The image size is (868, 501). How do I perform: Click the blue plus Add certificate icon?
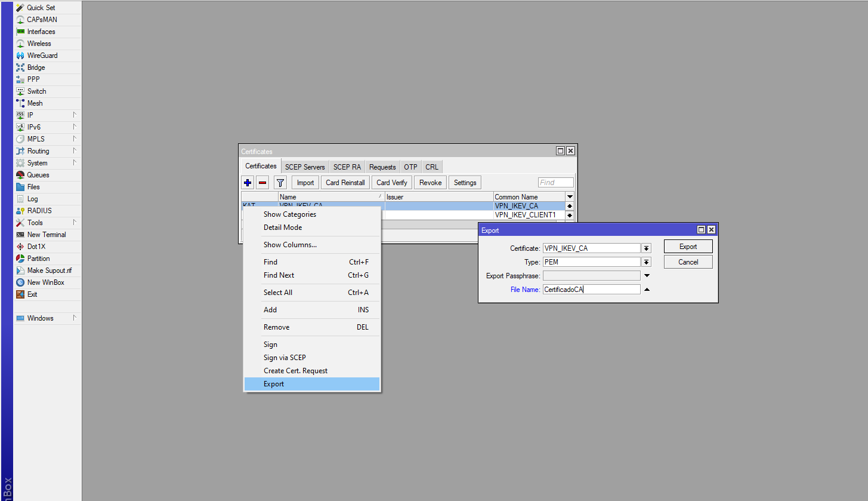coord(248,183)
